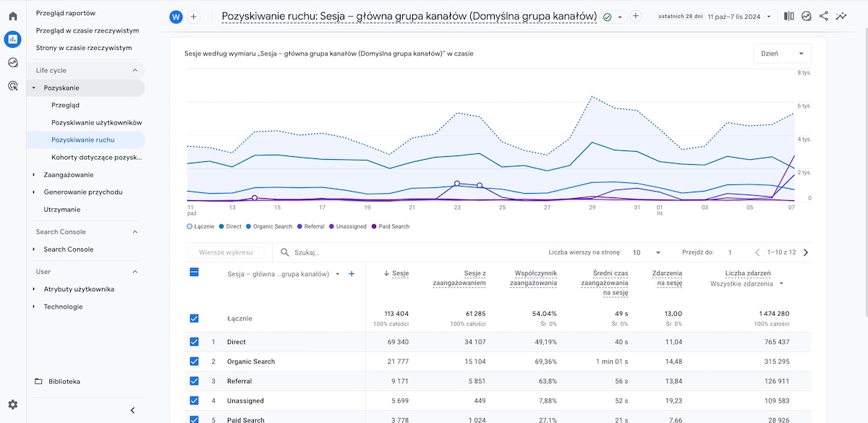
Task: Collapse the Life cycle section
Action: (135, 70)
